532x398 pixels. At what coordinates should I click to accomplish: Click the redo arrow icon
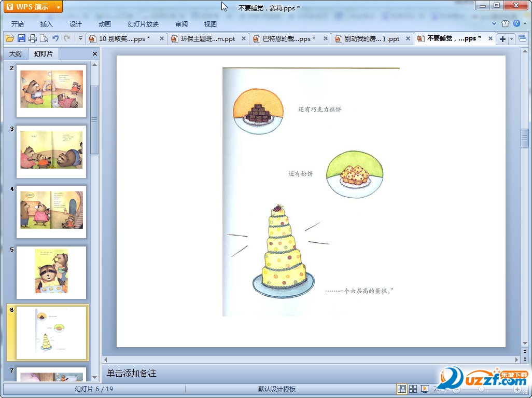click(x=67, y=38)
